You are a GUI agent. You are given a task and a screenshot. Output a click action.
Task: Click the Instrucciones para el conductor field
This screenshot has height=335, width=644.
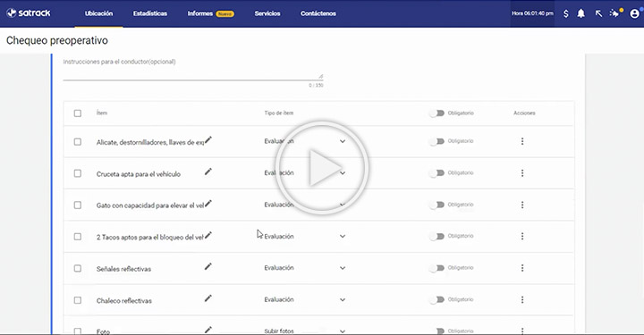pos(193,70)
